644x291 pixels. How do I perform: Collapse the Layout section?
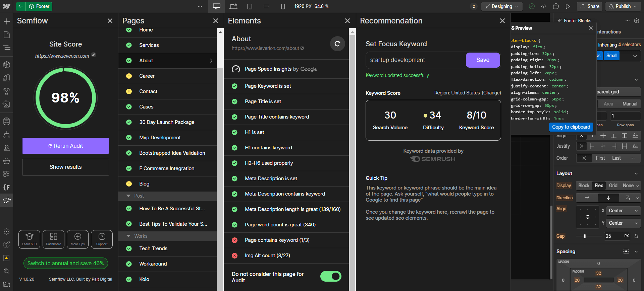tap(636, 173)
